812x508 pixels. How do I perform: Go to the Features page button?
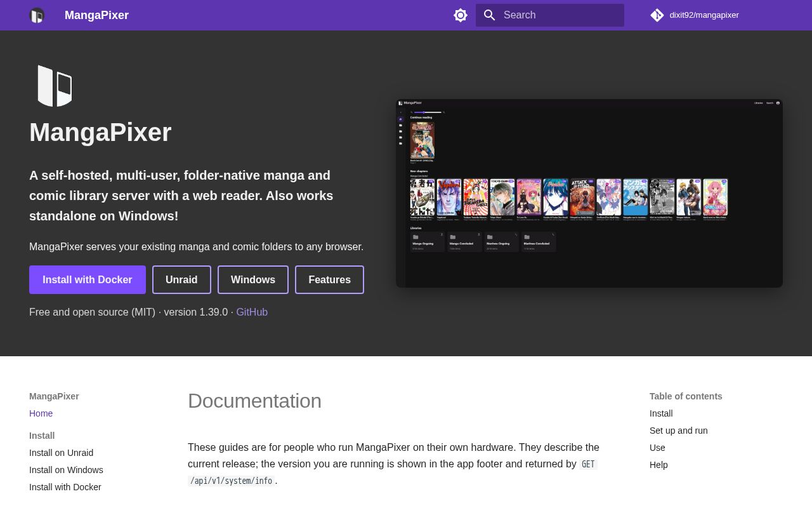click(x=329, y=280)
